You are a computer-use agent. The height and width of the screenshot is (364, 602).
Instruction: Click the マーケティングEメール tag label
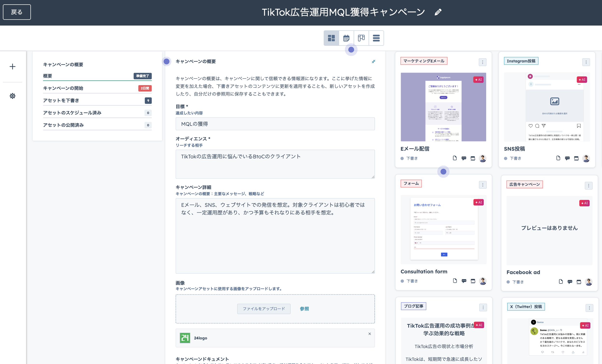tap(424, 61)
